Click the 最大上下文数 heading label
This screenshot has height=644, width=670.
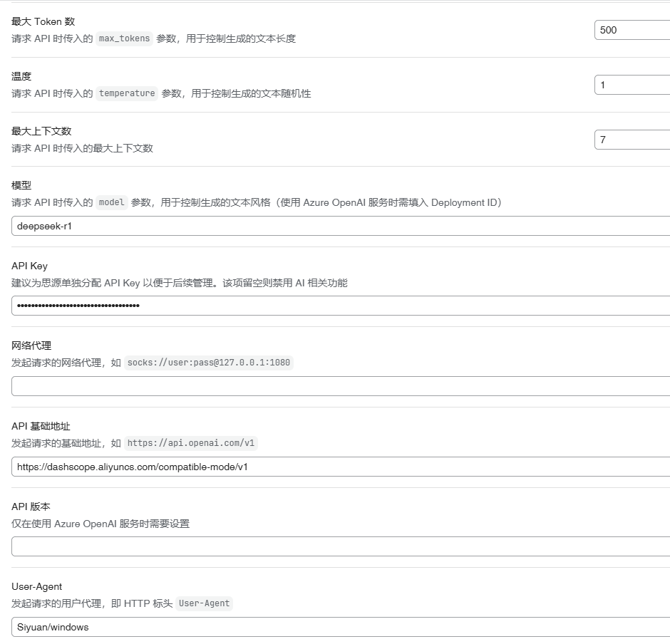pos(41,131)
